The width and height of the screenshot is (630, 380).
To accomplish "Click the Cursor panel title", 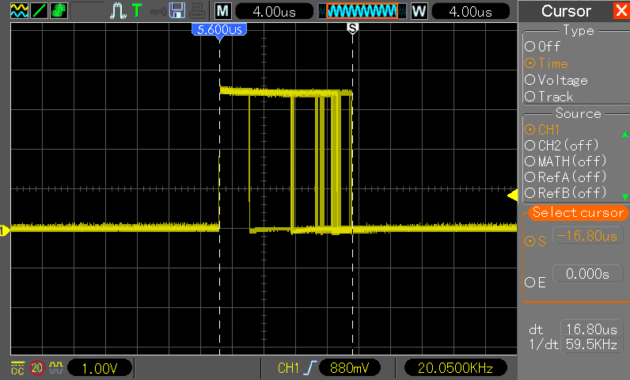I will 566,11.
